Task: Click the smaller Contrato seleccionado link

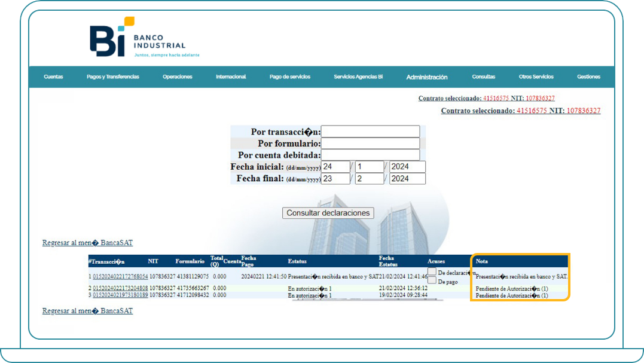Action: click(486, 98)
